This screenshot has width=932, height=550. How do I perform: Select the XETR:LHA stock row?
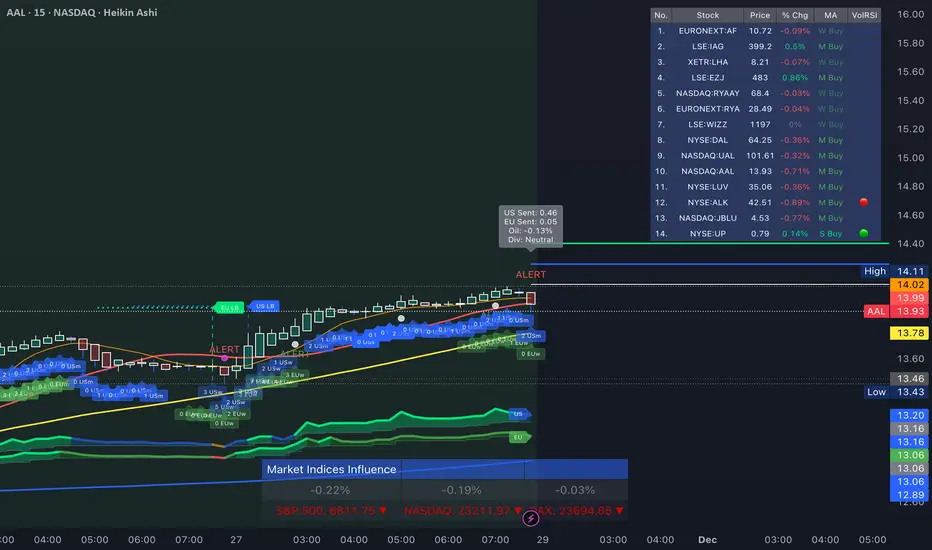[x=766, y=62]
